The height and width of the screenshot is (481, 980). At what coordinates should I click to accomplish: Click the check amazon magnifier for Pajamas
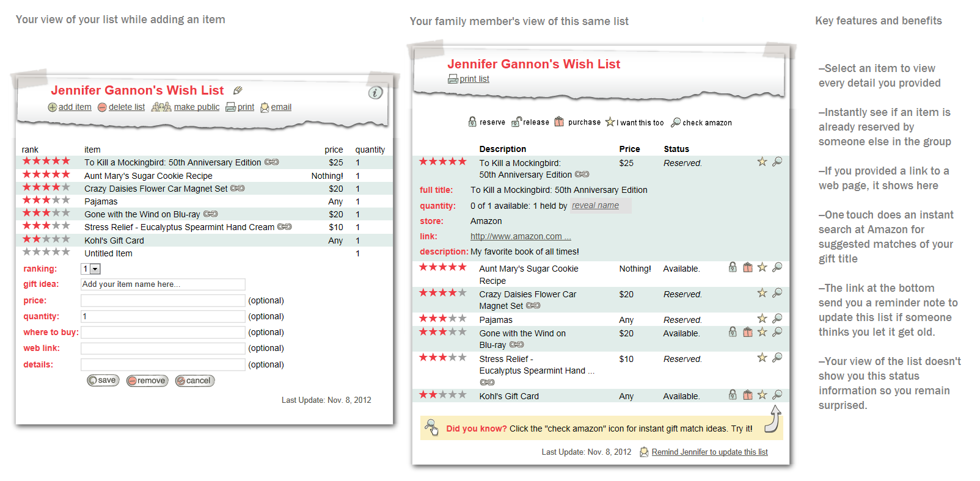(x=777, y=319)
